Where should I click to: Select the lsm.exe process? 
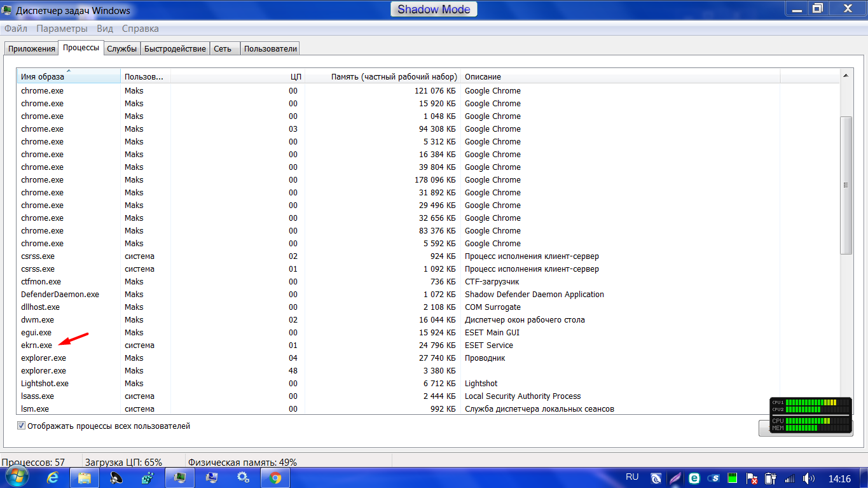click(428, 408)
